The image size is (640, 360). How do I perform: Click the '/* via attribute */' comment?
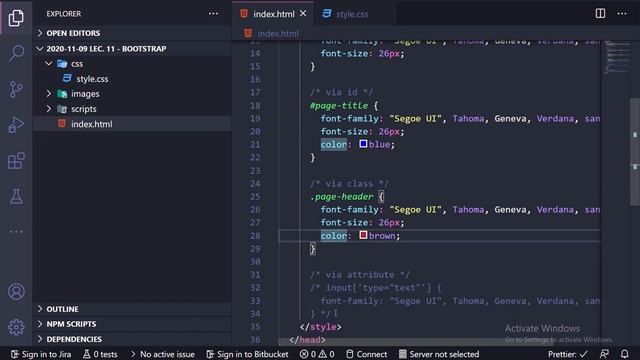[360, 275]
